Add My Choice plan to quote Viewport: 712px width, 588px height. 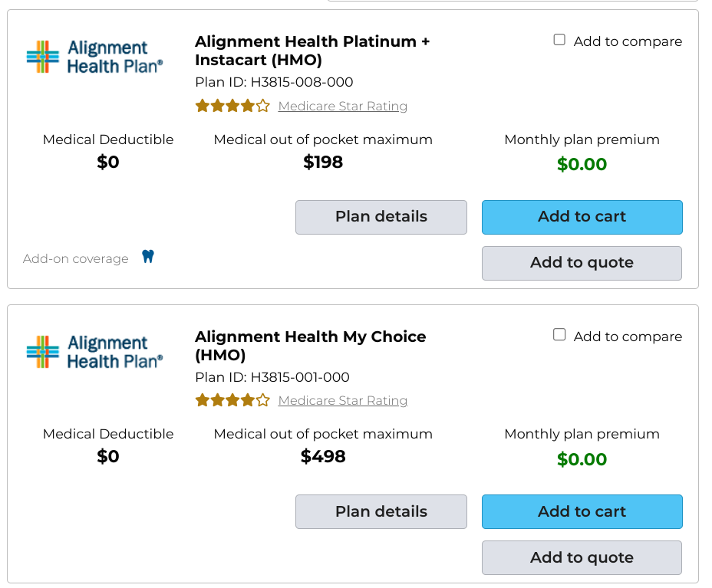(582, 557)
